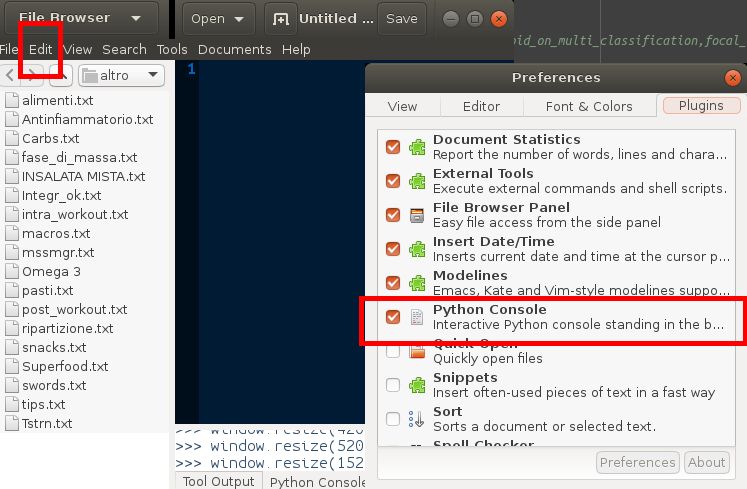This screenshot has height=489, width=747.
Task: Click the Document Statistics plugin puzzle icon
Action: (417, 147)
